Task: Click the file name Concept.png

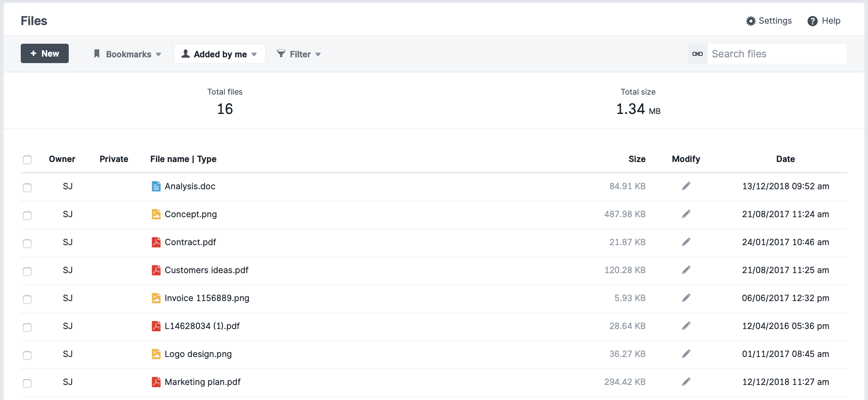Action: [x=191, y=214]
